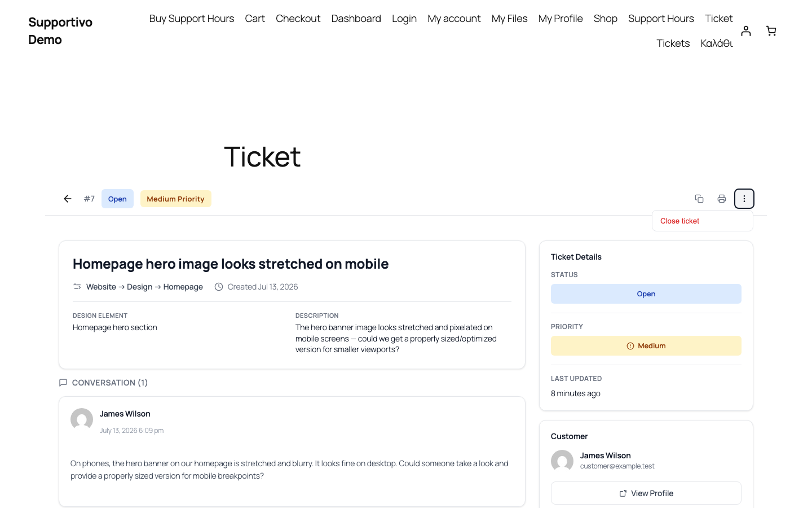
Task: Navigate to Dashboard
Action: coord(356,19)
